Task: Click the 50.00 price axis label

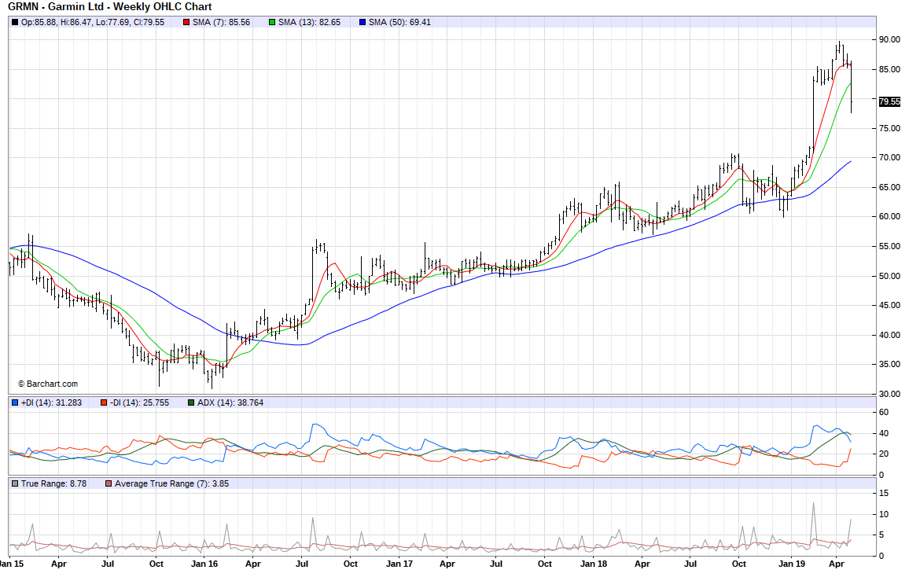Action: pos(890,277)
